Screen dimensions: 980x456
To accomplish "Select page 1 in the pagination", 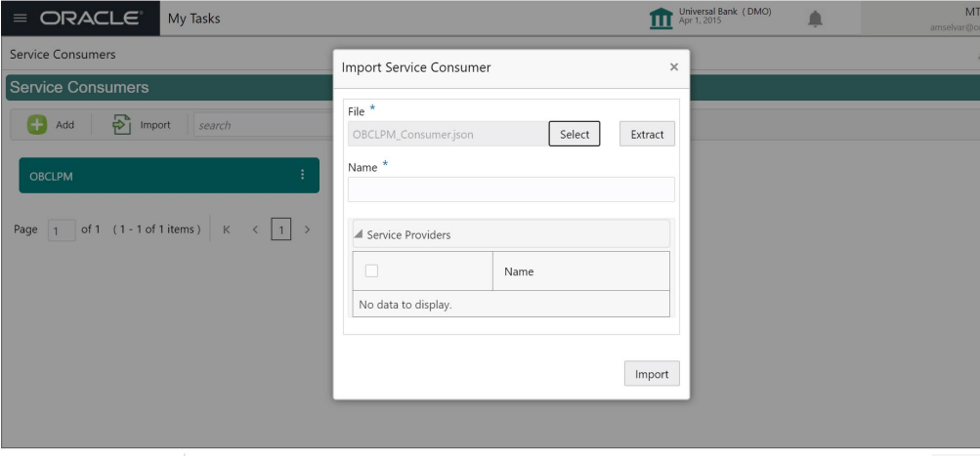I will coord(281,229).
